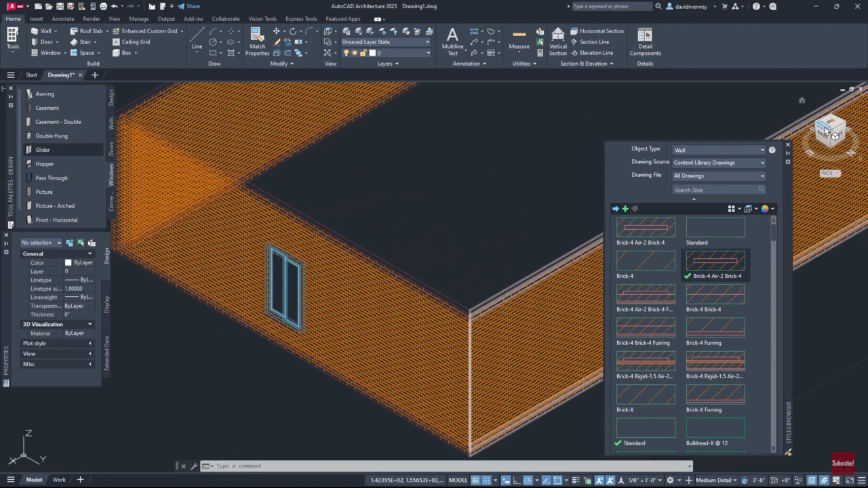The width and height of the screenshot is (868, 488).
Task: Activate the Line drawing tool
Action: click(197, 39)
